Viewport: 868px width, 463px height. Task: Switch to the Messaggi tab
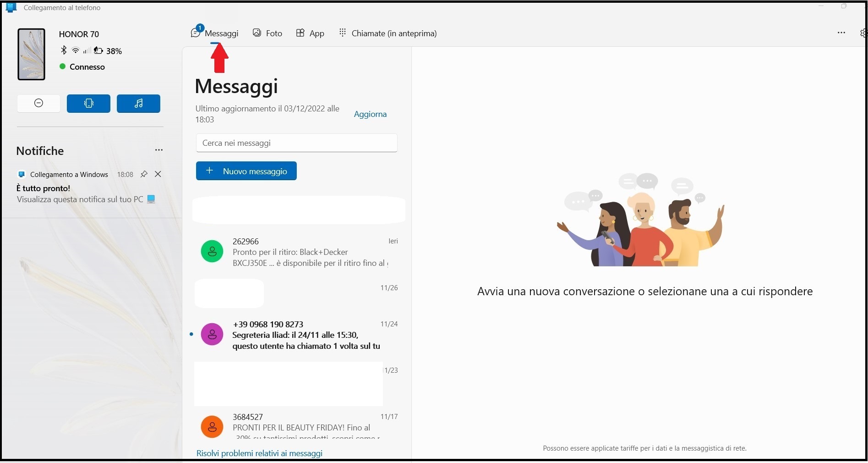215,33
